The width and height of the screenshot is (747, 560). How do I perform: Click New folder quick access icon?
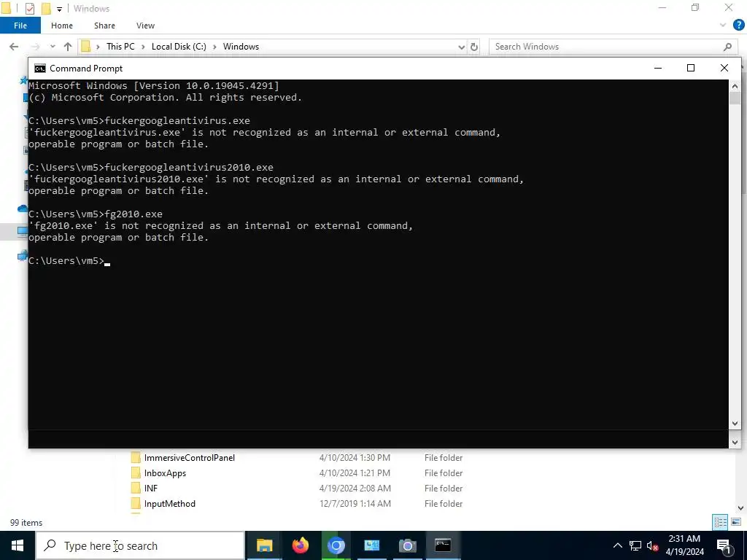pos(46,9)
